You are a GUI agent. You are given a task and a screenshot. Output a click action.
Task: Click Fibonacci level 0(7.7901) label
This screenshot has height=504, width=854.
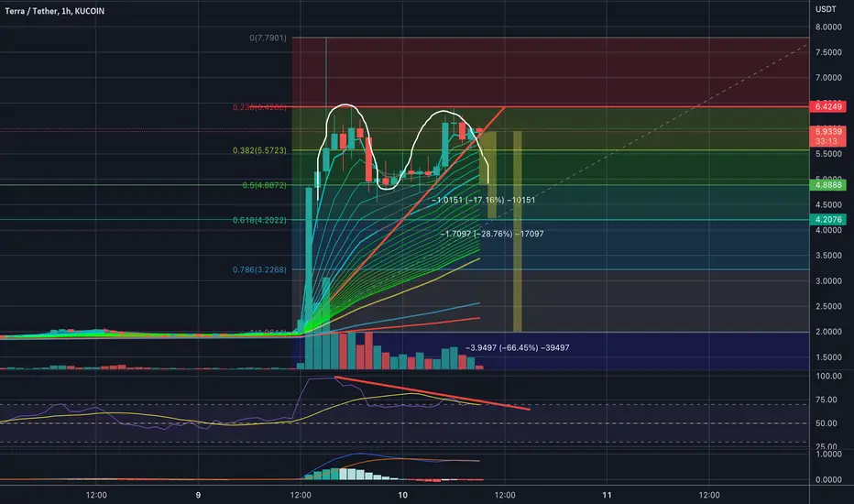pos(268,38)
